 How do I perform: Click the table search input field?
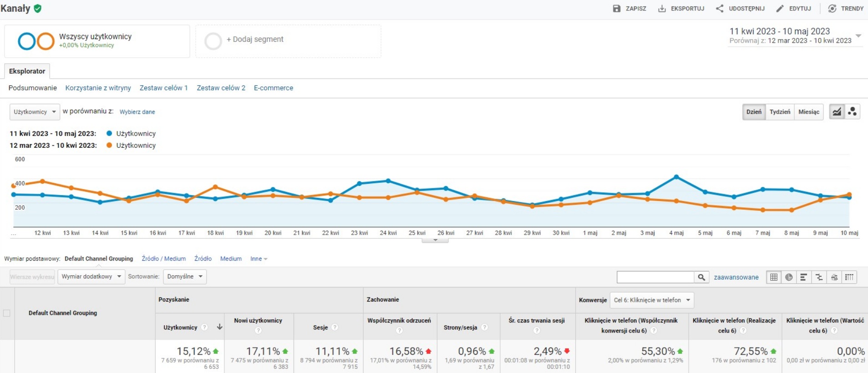(655, 277)
